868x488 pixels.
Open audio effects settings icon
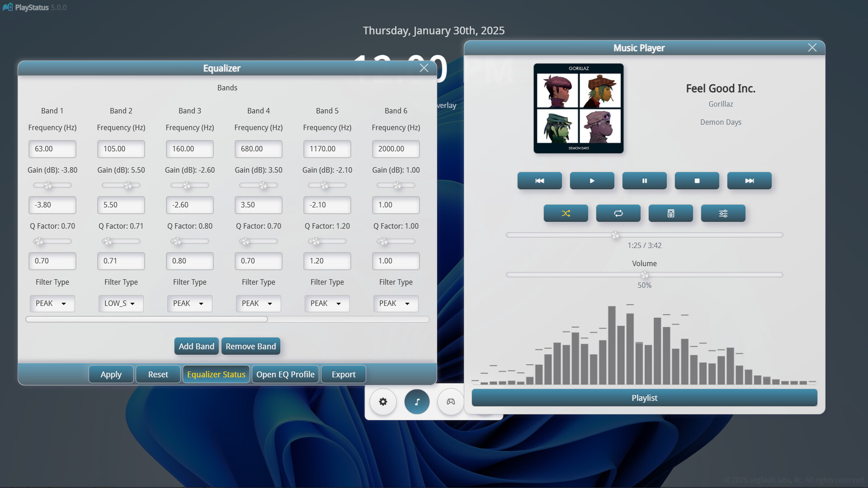click(723, 213)
